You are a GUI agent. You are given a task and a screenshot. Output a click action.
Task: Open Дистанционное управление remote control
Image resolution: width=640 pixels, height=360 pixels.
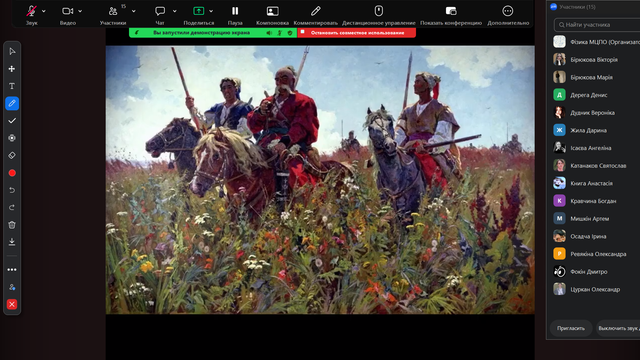tap(379, 11)
